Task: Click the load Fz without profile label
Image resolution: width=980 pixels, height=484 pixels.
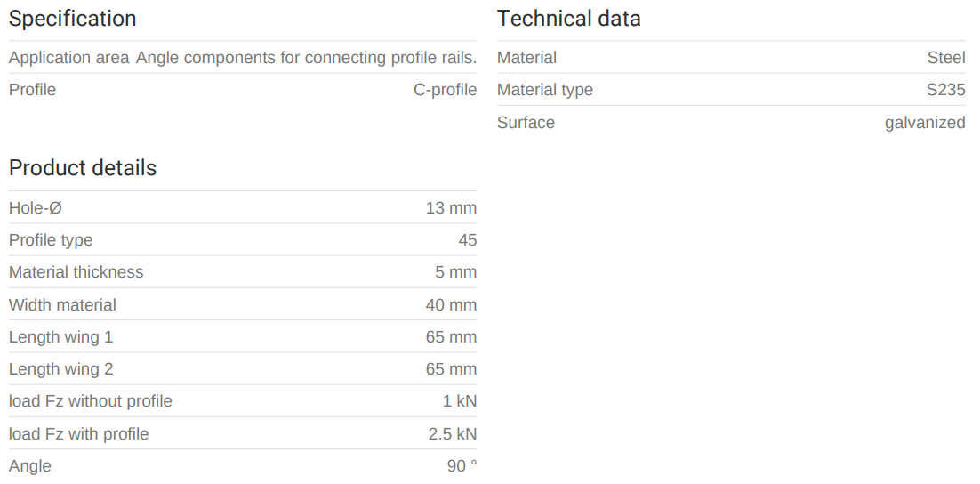Action: (90, 401)
